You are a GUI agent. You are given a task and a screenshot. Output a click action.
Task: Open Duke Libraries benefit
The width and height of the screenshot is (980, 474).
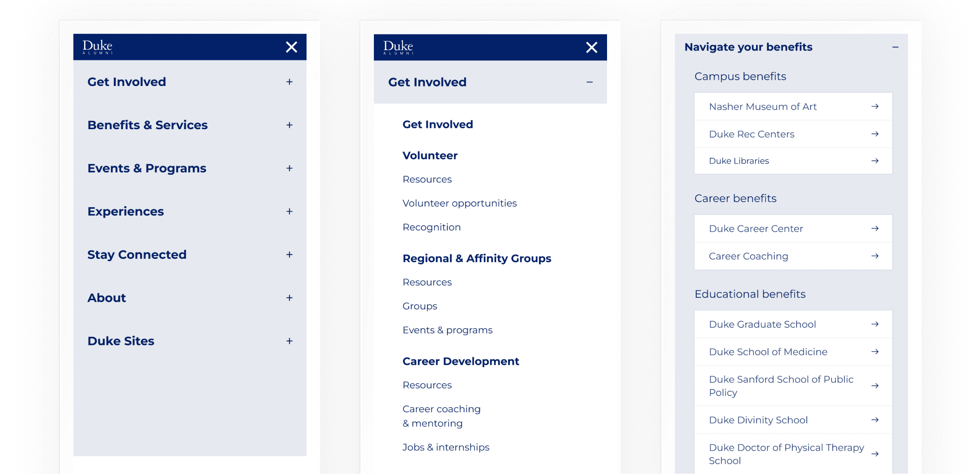793,161
